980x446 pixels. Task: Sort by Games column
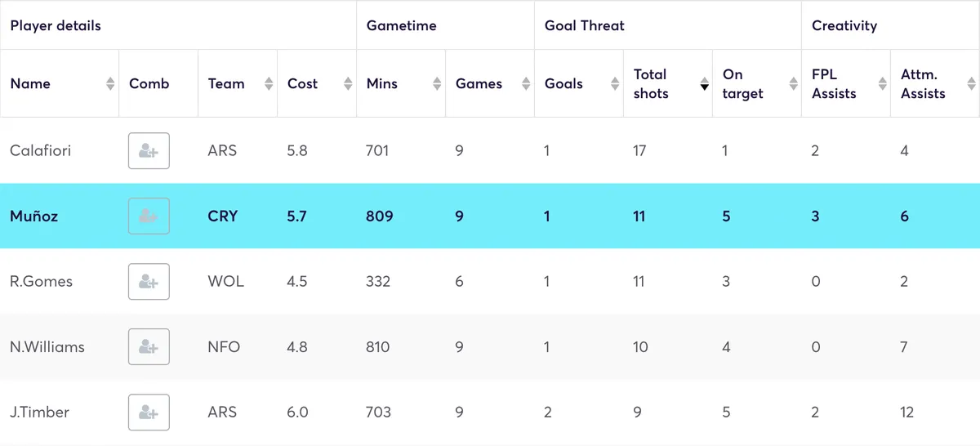click(526, 84)
